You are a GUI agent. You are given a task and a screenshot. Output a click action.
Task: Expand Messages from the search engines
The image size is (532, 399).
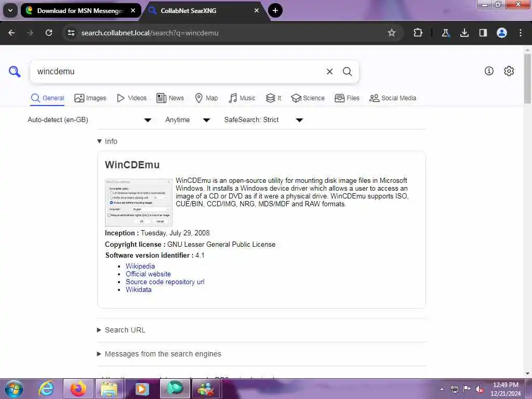click(159, 354)
